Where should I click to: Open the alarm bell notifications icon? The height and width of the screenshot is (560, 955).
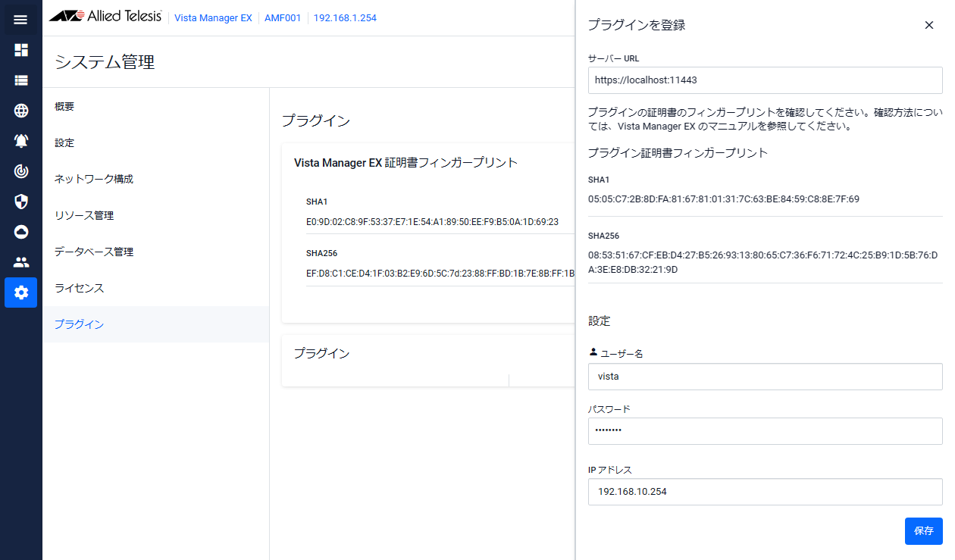tap(20, 141)
